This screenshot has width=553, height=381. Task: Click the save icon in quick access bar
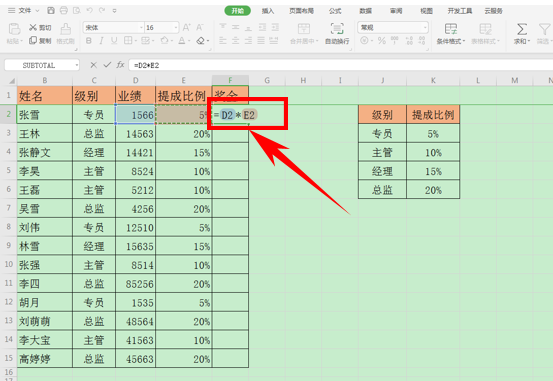coord(51,11)
